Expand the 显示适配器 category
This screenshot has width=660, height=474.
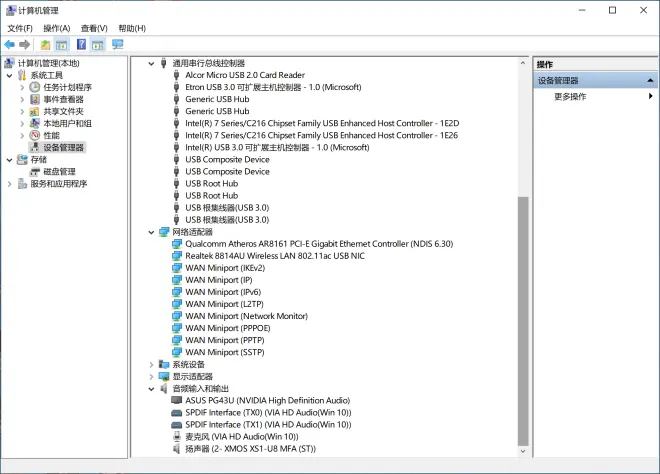(x=151, y=376)
